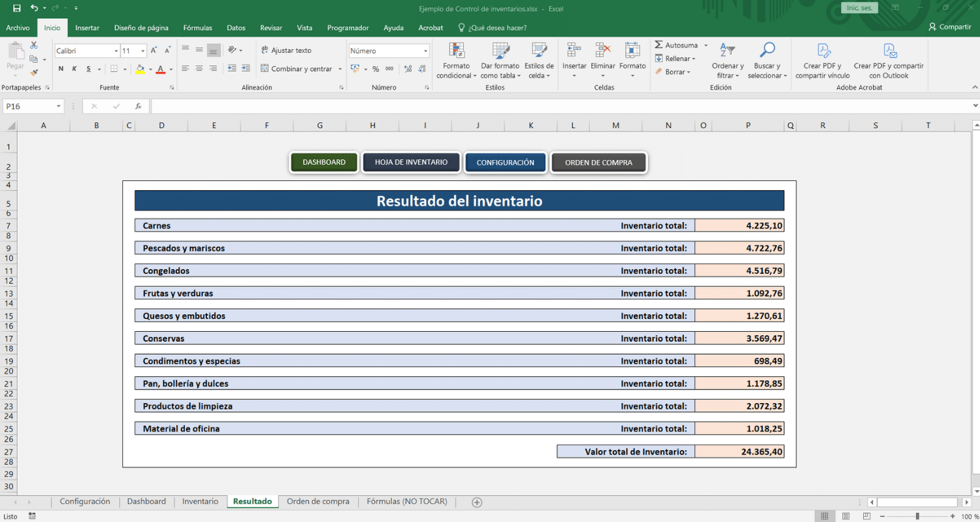Open the Dashboard sheet tab

(x=146, y=501)
